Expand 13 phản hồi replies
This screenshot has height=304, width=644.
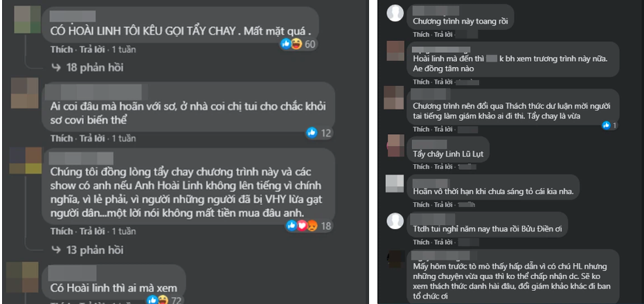pos(87,249)
